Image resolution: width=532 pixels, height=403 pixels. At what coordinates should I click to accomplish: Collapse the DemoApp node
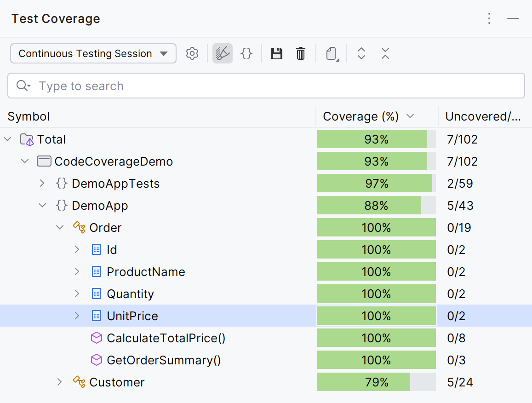tap(42, 205)
